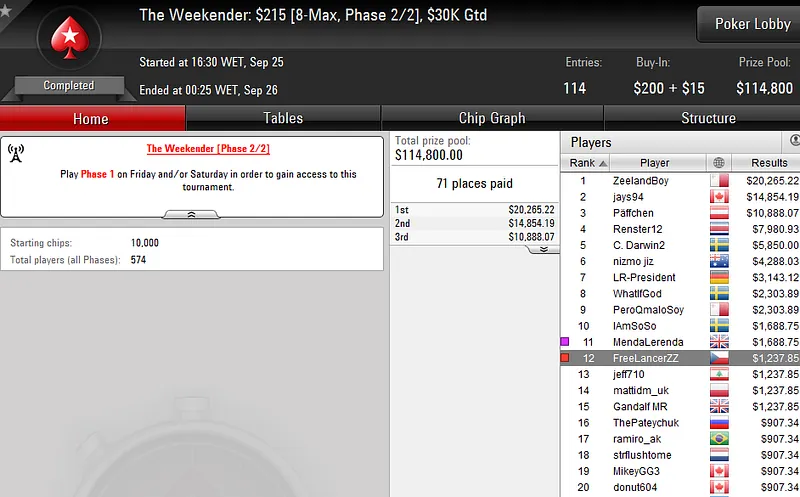The height and width of the screenshot is (497, 800).
Task: Click the Australia flag beside nizmo jiz
Action: (x=719, y=261)
